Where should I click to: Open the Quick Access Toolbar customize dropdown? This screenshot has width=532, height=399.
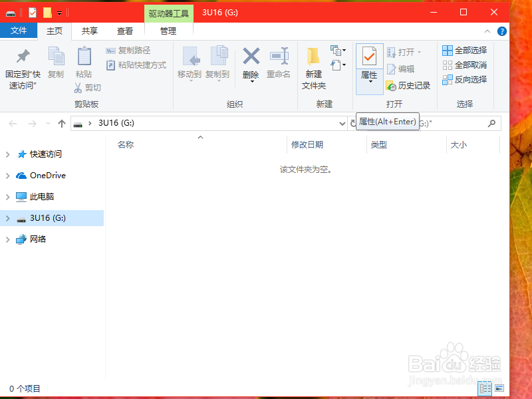pos(60,11)
